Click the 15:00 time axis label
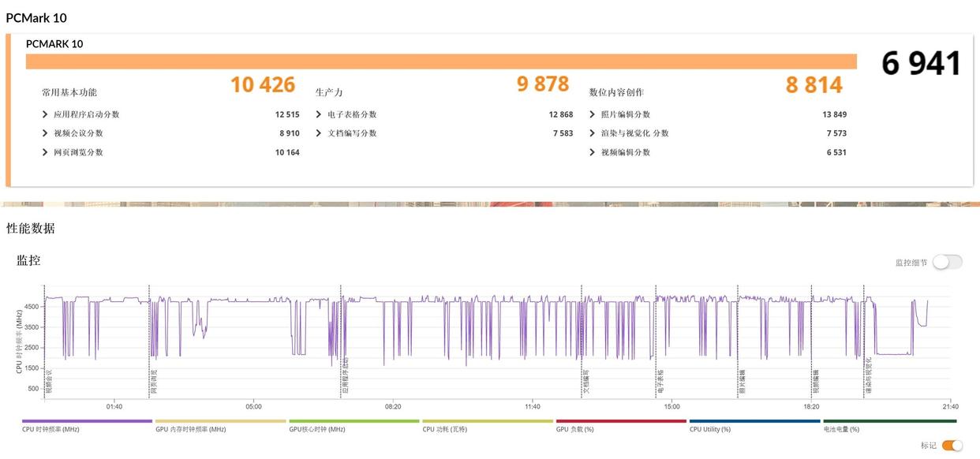This screenshot has height=459, width=980. (x=671, y=407)
